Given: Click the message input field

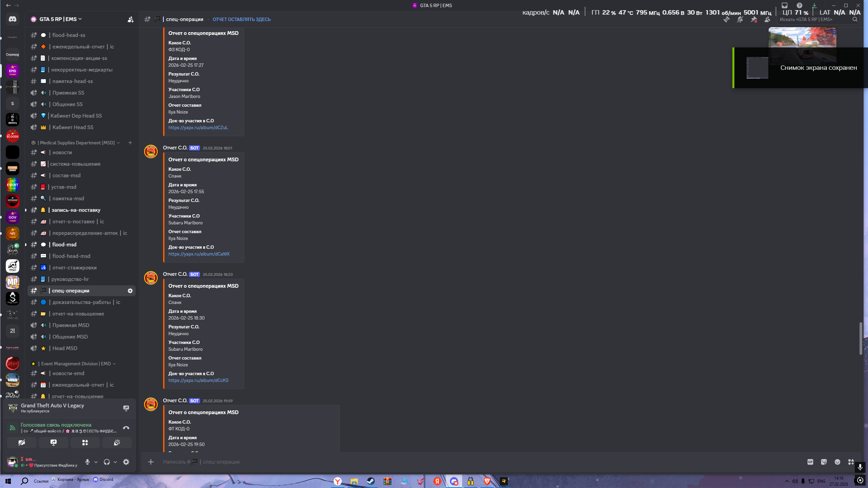Looking at the screenshot, I should [475, 462].
